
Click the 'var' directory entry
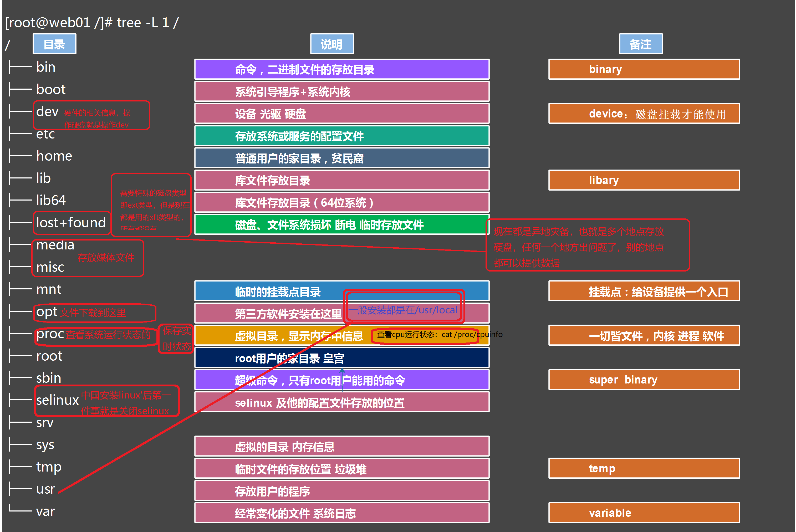45,512
